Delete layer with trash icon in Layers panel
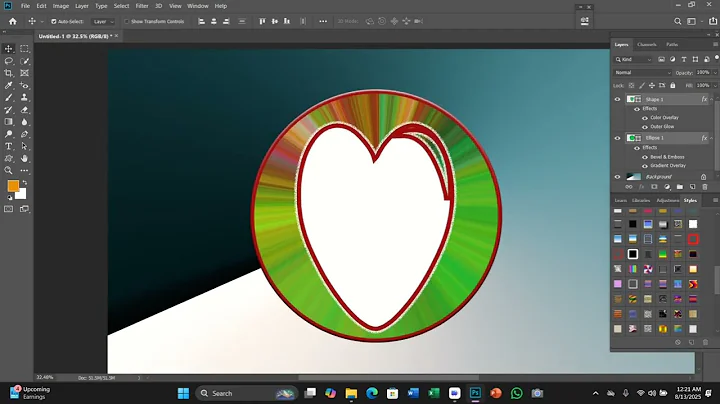 [705, 187]
